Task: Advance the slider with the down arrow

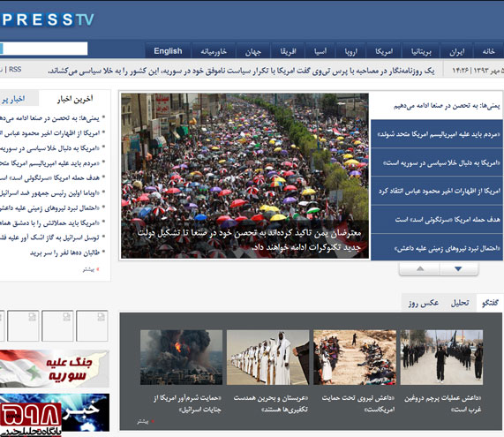Action: (458, 269)
